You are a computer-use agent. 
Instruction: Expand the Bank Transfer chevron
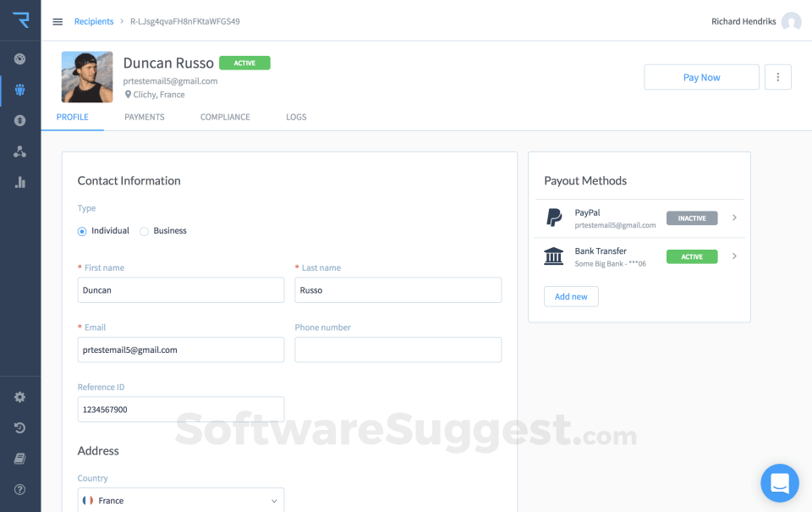pos(734,256)
